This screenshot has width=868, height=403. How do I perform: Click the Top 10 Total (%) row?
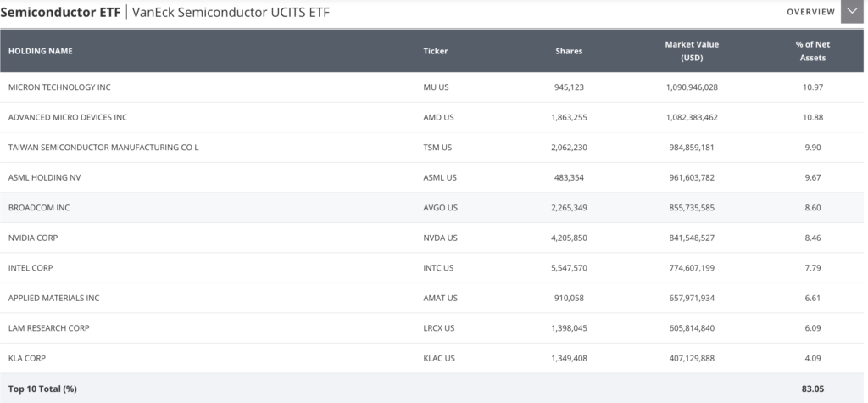click(431, 388)
